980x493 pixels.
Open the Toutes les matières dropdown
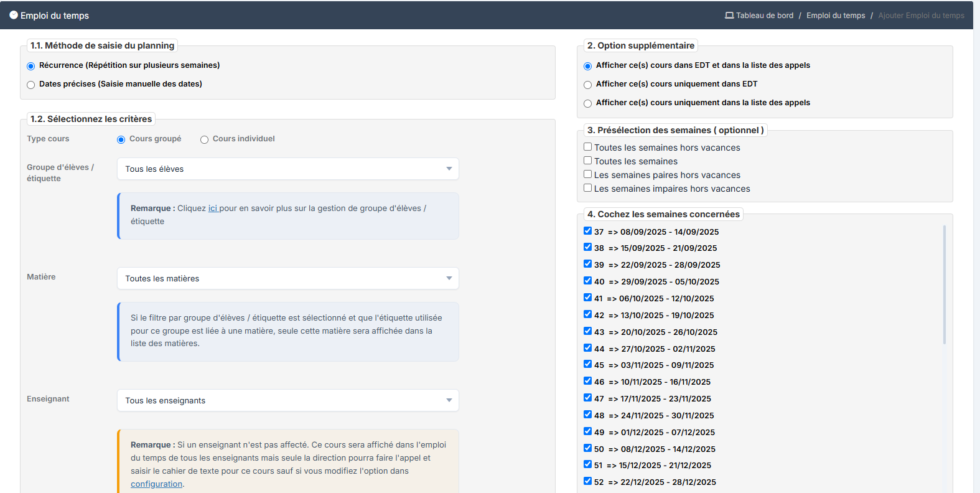click(x=288, y=278)
